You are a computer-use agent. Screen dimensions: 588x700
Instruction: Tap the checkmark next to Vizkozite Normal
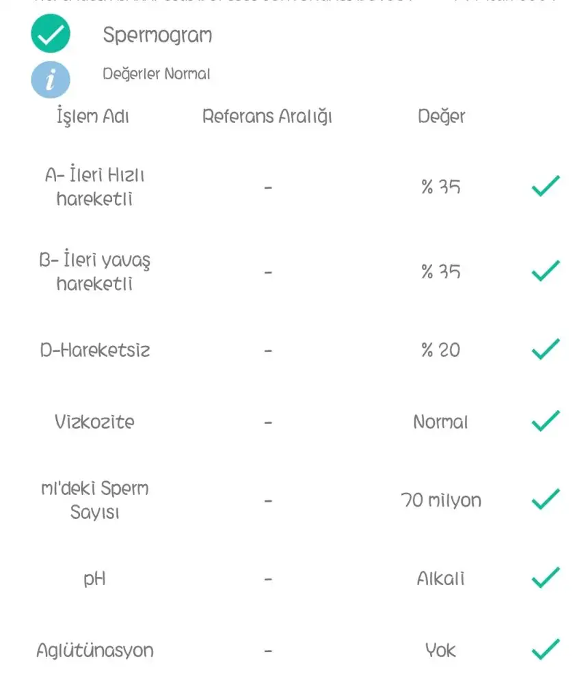[546, 421]
